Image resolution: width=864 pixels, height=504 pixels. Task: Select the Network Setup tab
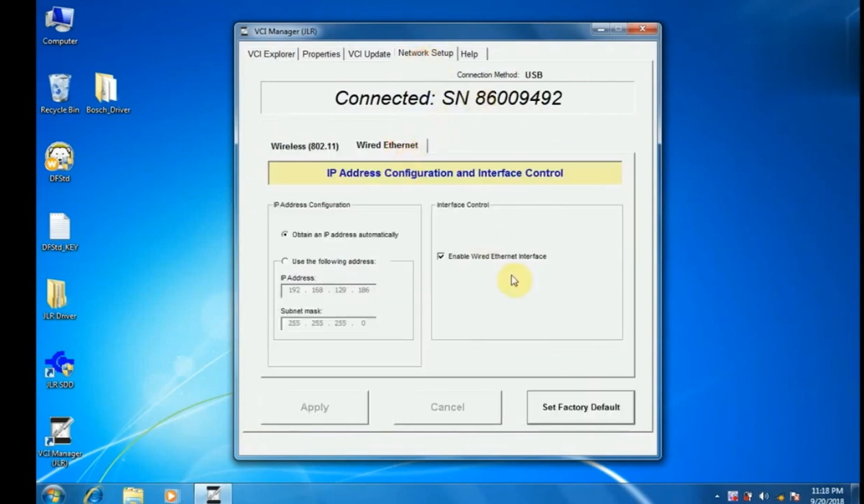(425, 53)
